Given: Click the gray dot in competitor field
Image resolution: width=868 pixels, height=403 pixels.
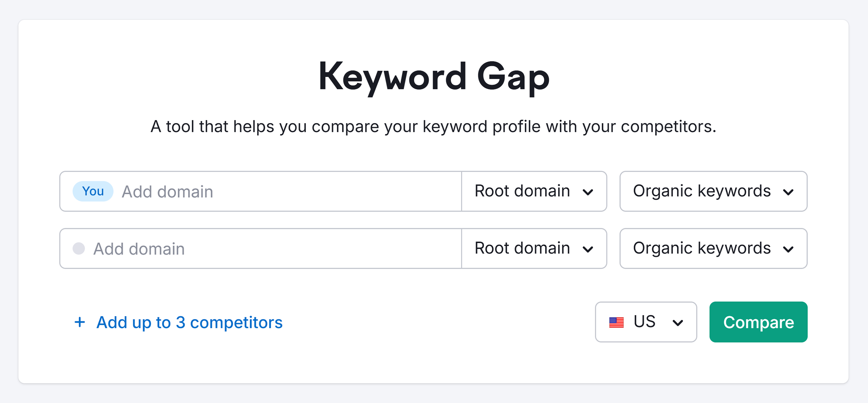Looking at the screenshot, I should [x=79, y=248].
